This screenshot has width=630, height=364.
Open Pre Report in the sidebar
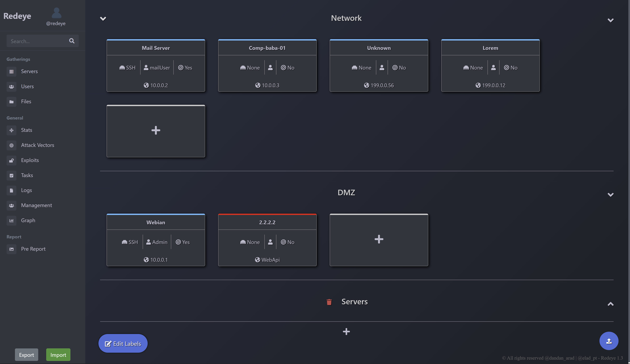point(33,249)
